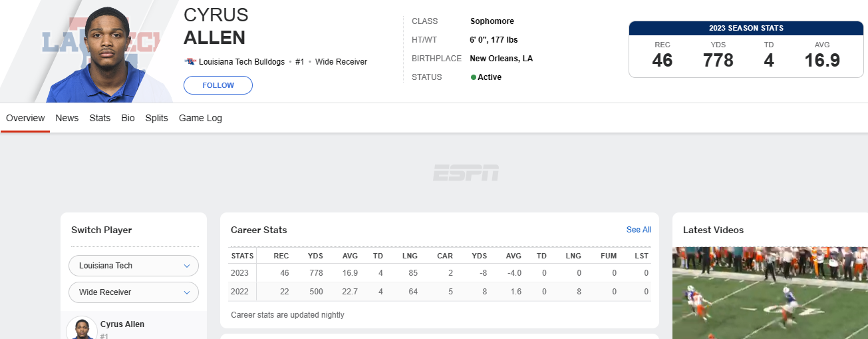Select the Overview tab

[25, 118]
